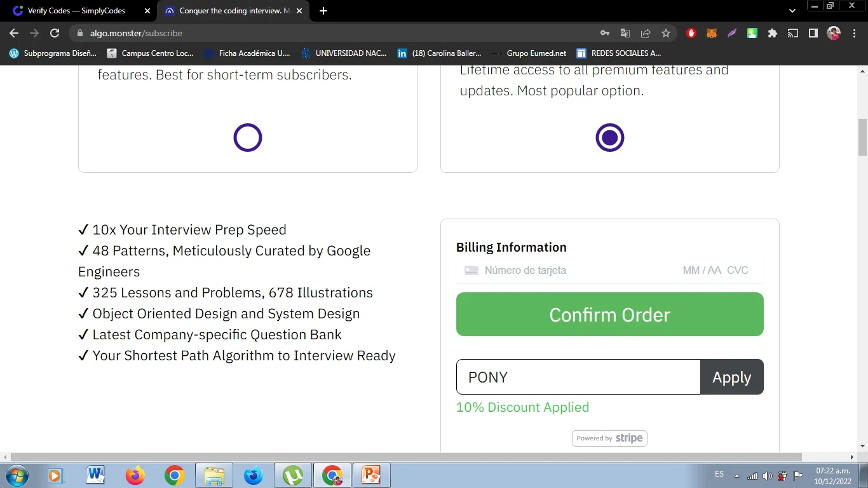
Task: Select the lifetime access plan radio button
Action: pyautogui.click(x=610, y=138)
